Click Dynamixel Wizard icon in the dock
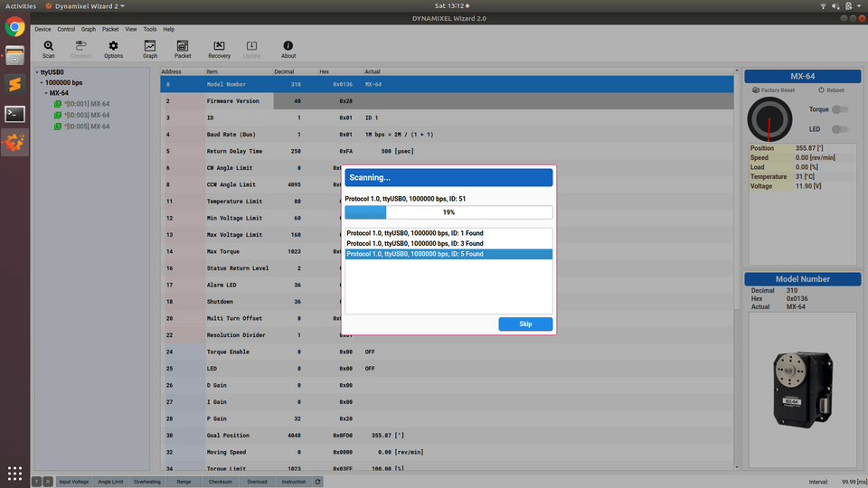Screen dimensions: 868x488 point(15,143)
